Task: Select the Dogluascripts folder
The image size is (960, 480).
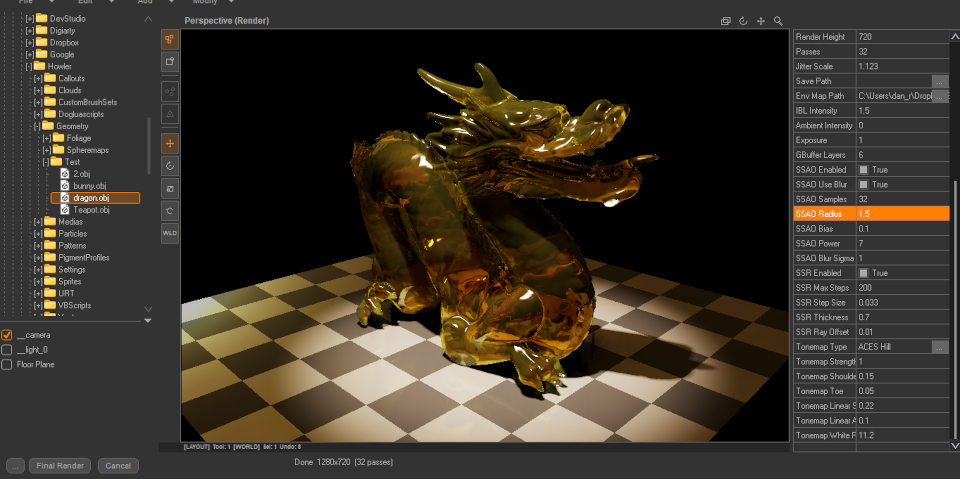Action: pos(81,114)
